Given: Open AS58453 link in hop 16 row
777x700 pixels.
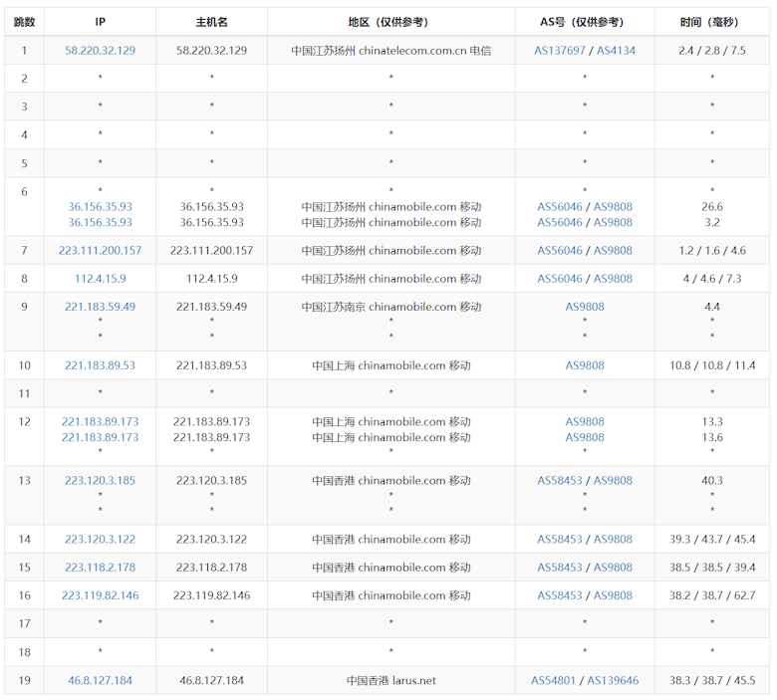Looking at the screenshot, I should coord(560,596).
